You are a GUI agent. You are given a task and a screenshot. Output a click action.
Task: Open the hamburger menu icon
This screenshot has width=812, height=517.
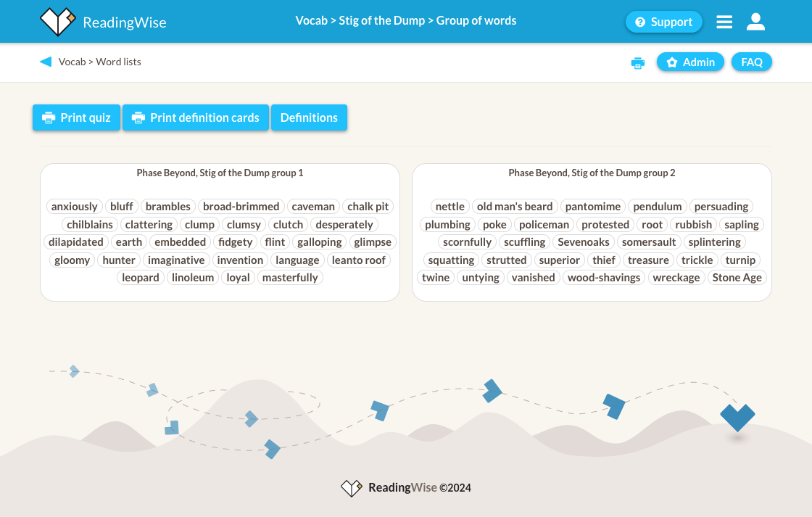[x=724, y=22]
